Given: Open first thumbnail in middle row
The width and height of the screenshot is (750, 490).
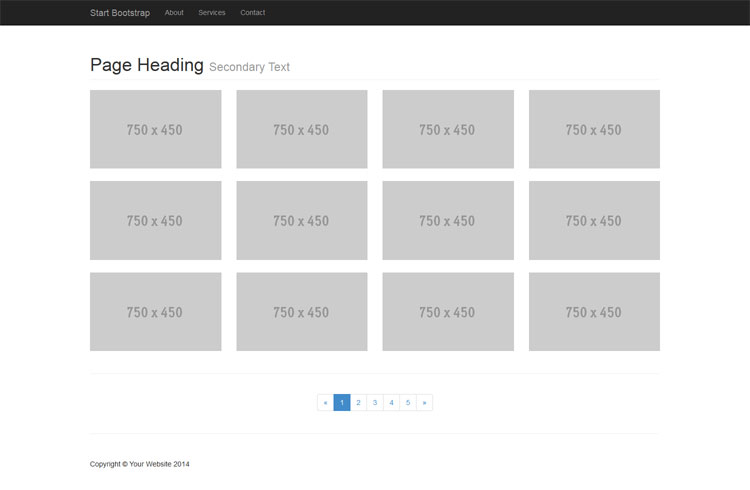Looking at the screenshot, I should point(155,220).
